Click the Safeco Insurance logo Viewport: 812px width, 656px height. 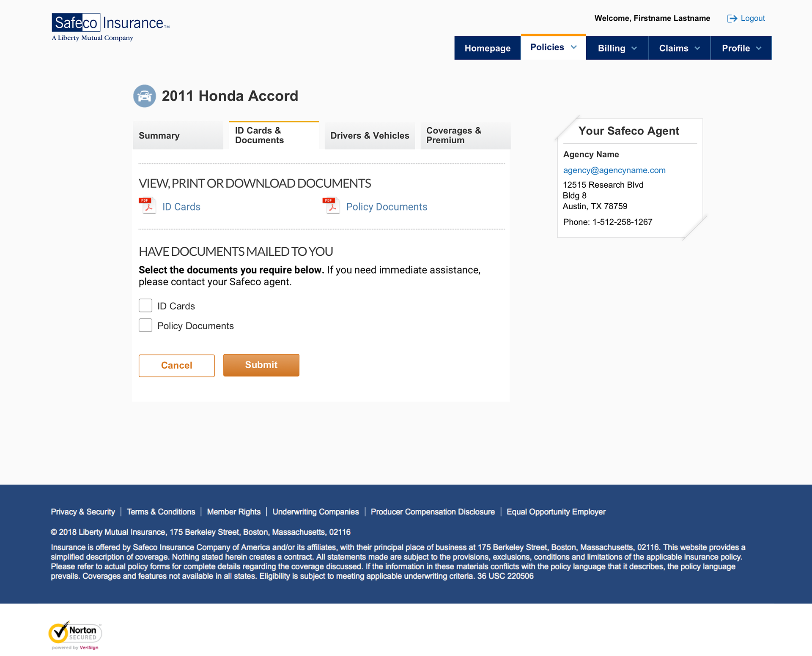(110, 27)
